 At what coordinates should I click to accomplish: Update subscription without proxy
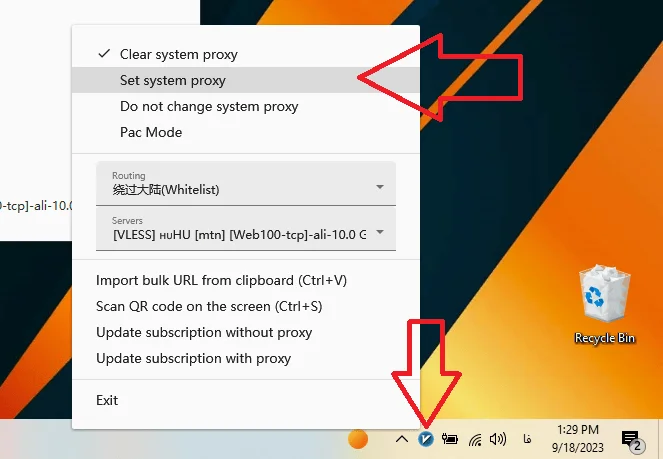tap(204, 332)
